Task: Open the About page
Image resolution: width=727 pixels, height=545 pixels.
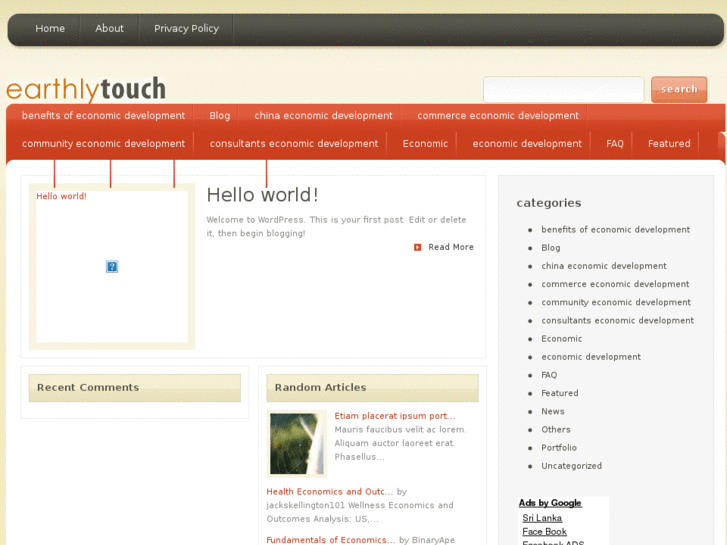Action: click(109, 28)
